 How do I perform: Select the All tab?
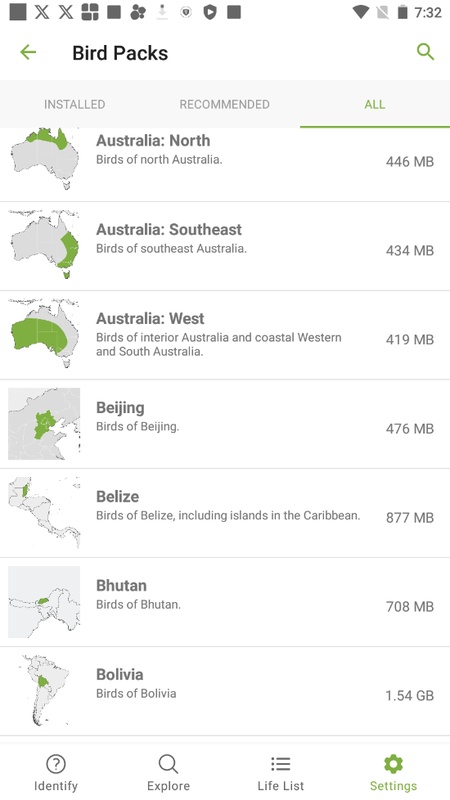click(x=375, y=104)
